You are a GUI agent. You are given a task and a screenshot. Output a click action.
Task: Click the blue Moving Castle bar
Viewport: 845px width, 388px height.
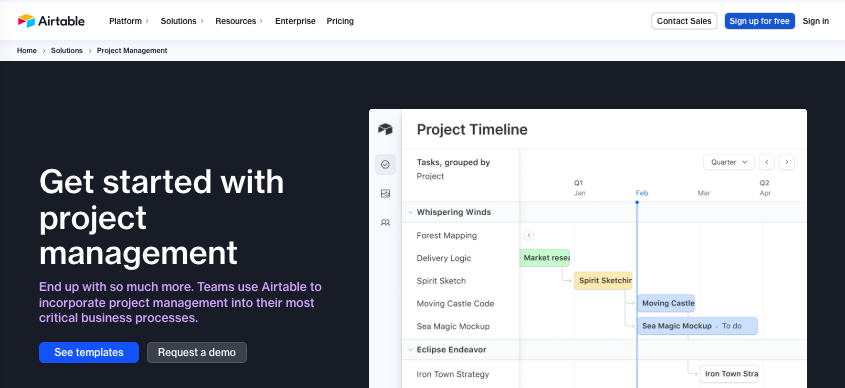point(666,303)
